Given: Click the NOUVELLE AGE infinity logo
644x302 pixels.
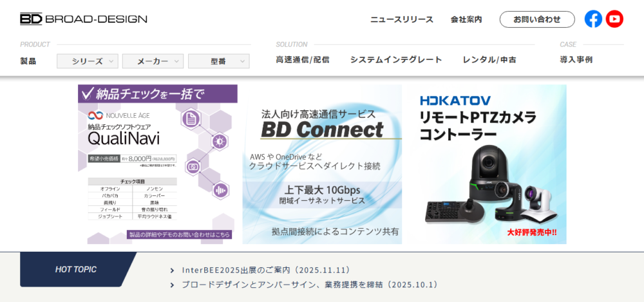Looking at the screenshot, I should pyautogui.click(x=95, y=115).
